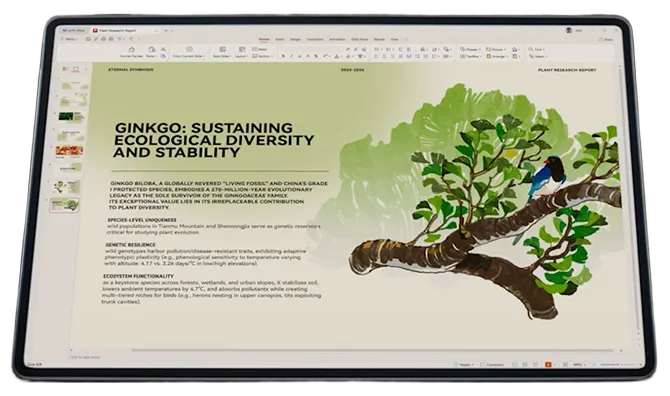Click the Reset button

point(260,49)
